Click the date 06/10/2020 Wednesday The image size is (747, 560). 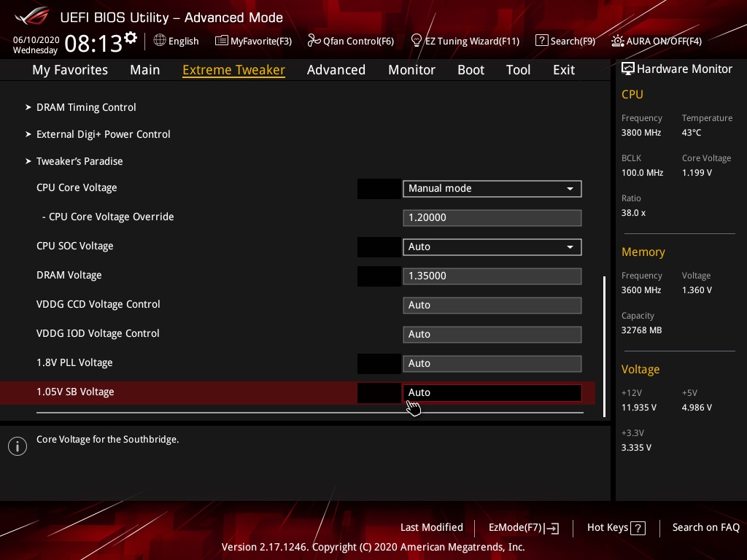pyautogui.click(x=36, y=44)
